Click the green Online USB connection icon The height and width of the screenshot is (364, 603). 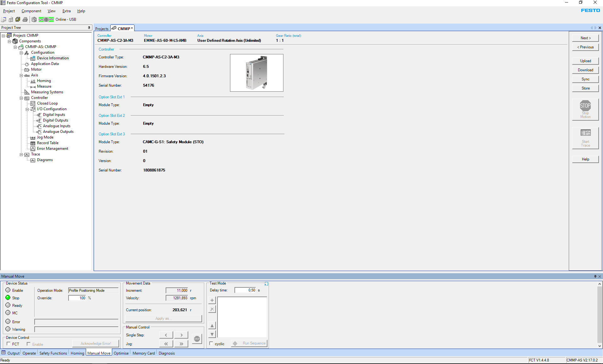point(46,19)
